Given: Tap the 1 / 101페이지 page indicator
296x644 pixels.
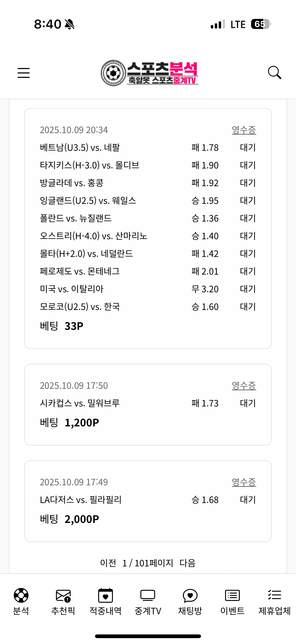Looking at the screenshot, I should click(148, 563).
